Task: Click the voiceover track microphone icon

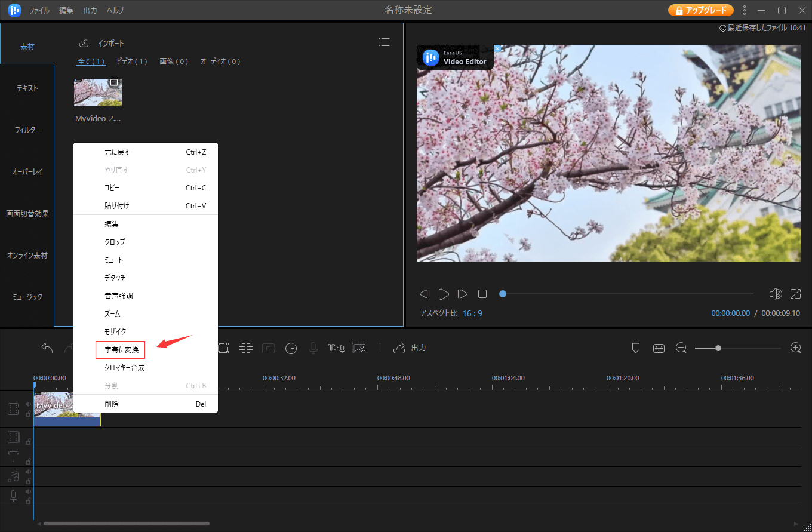Action: [x=13, y=496]
